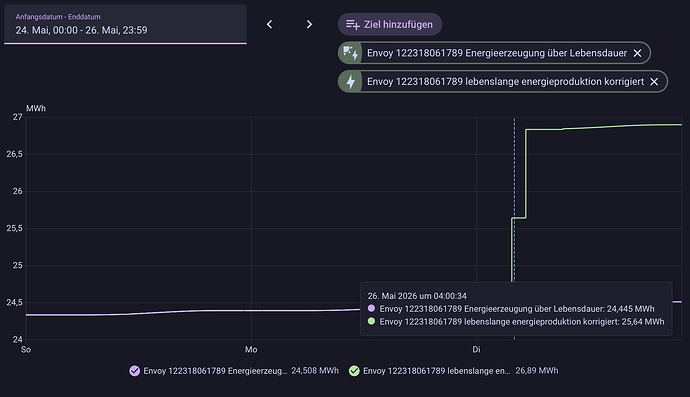The width and height of the screenshot is (690, 397).
Task: Click the Energieerzeugung über Lebensdauer chip icon
Action: point(350,53)
